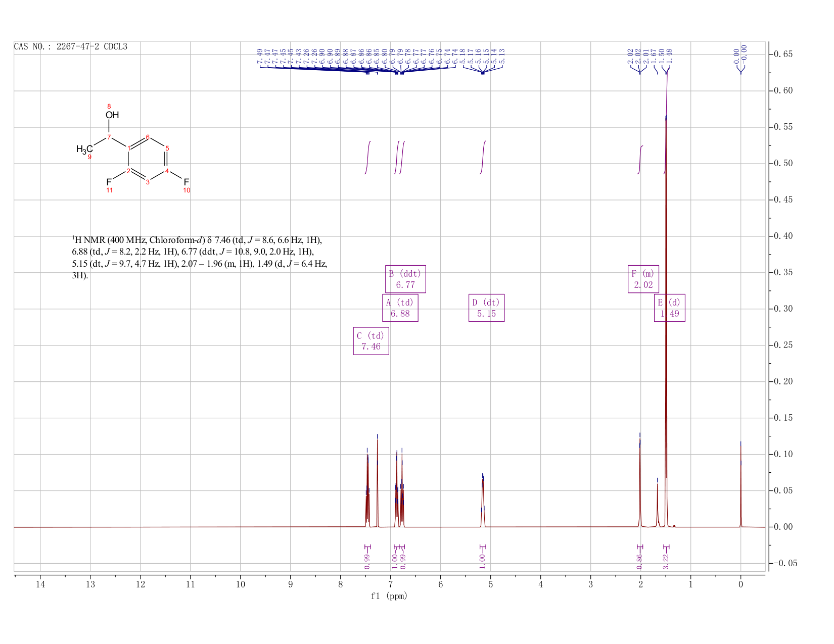834x644 pixels.
Task: Select the D (dt) 5.15 multiplet box
Action: (x=486, y=308)
